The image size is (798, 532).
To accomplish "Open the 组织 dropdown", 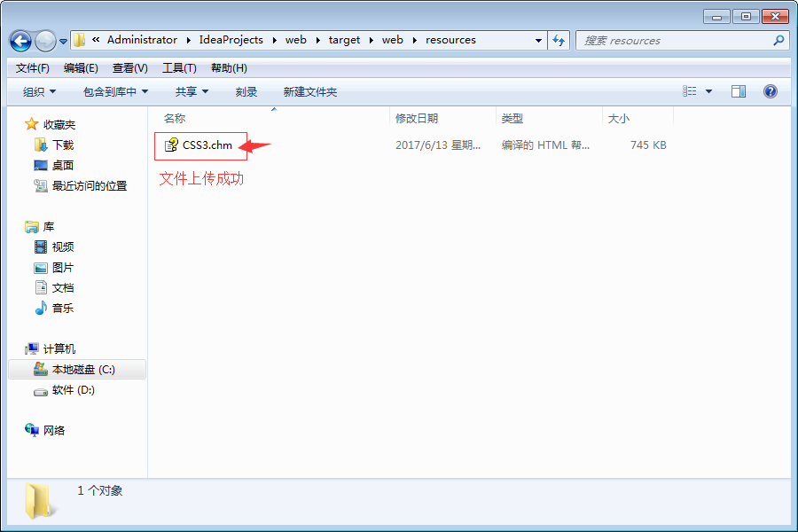I will coord(39,92).
